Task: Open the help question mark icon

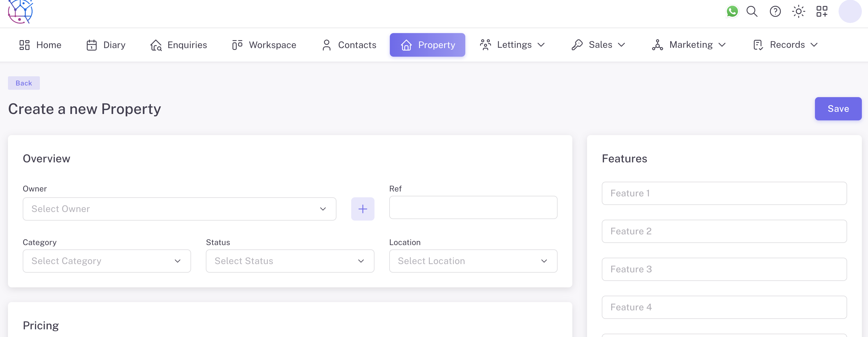Action: click(x=775, y=11)
